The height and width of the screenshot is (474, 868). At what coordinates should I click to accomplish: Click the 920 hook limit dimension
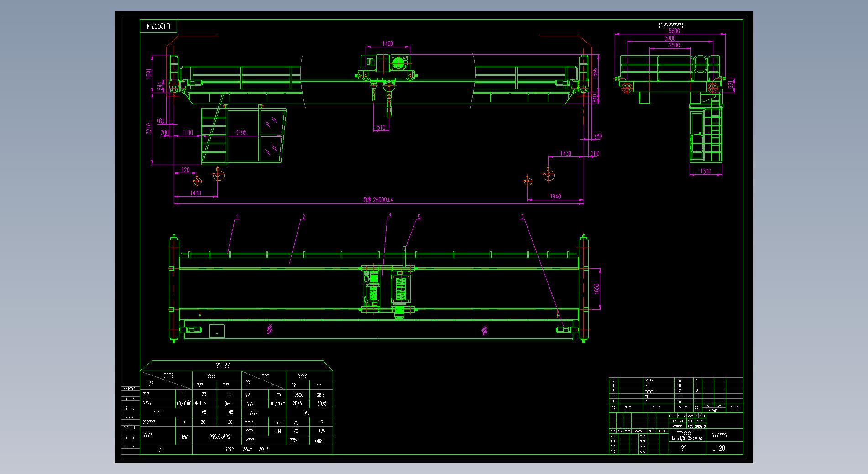point(185,170)
